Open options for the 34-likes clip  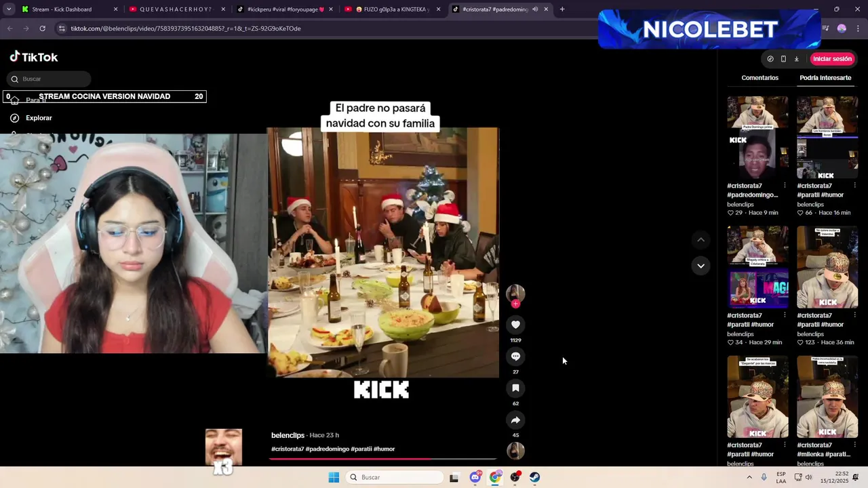785,315
